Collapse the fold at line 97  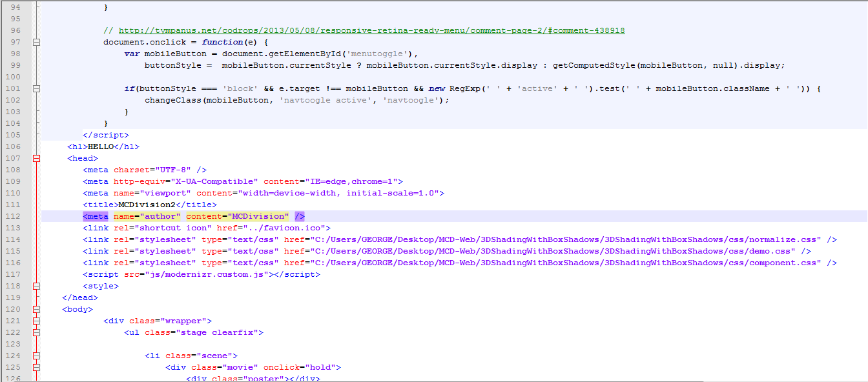click(x=37, y=42)
